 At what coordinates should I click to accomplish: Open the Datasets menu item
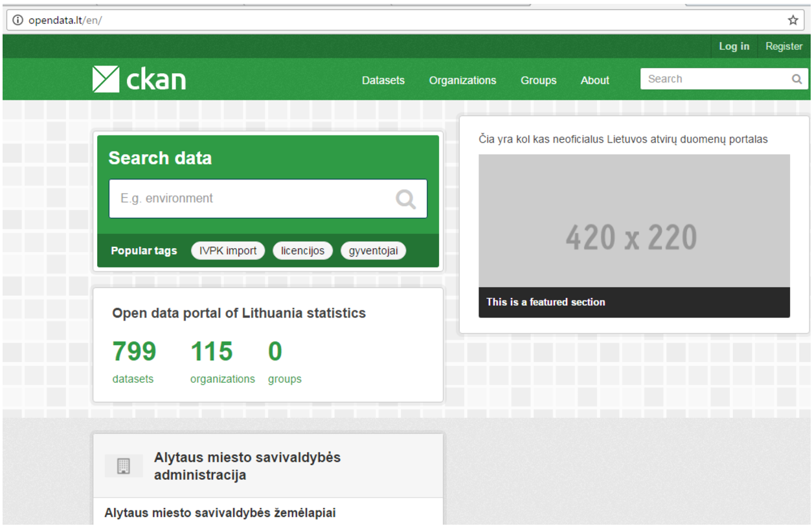tap(383, 80)
